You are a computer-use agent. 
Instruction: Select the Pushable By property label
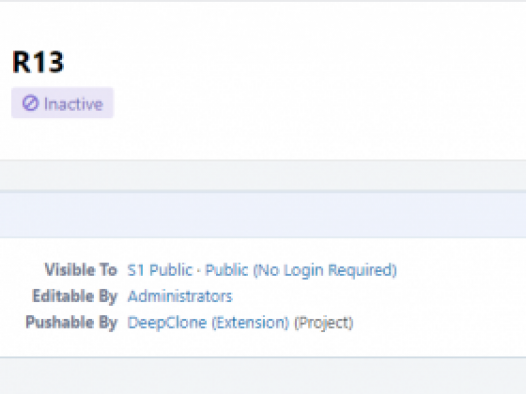click(71, 323)
